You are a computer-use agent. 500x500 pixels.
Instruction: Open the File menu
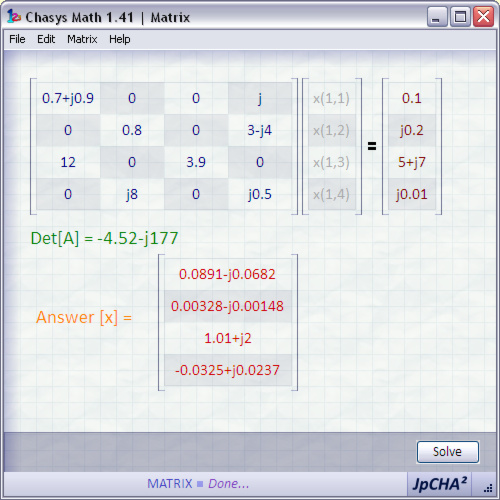pyautogui.click(x=17, y=39)
